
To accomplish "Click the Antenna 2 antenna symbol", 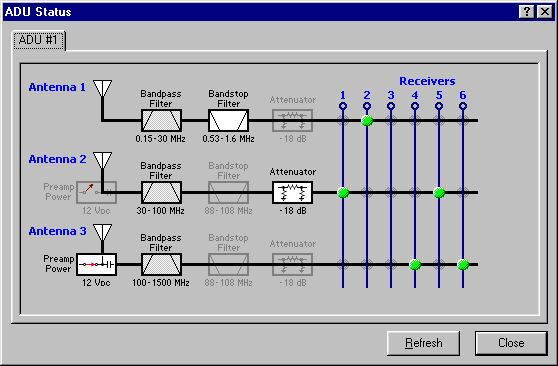I will 102,160.
